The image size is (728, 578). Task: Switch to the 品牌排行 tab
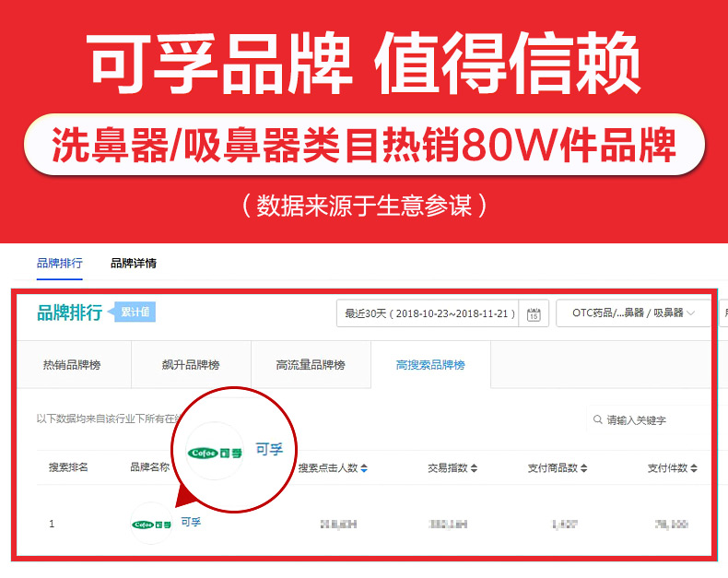coord(59,264)
